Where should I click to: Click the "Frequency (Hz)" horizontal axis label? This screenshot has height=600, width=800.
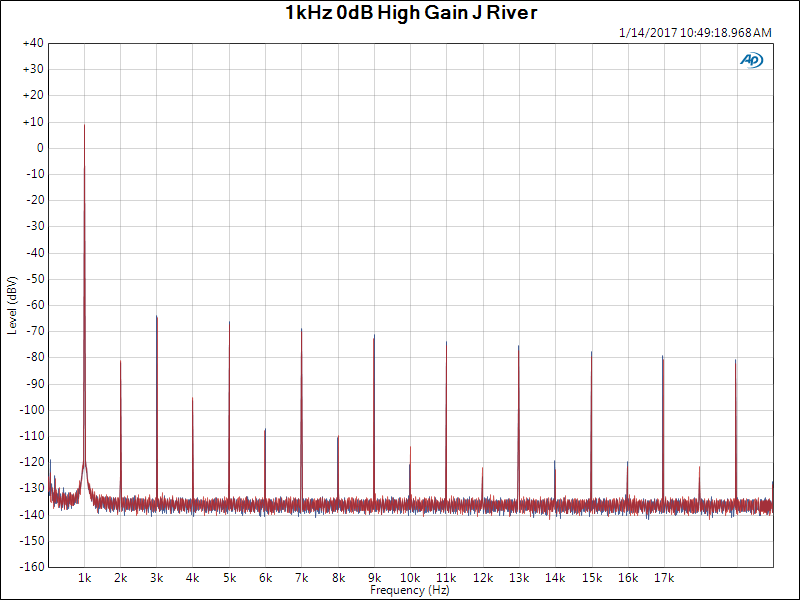click(x=410, y=590)
